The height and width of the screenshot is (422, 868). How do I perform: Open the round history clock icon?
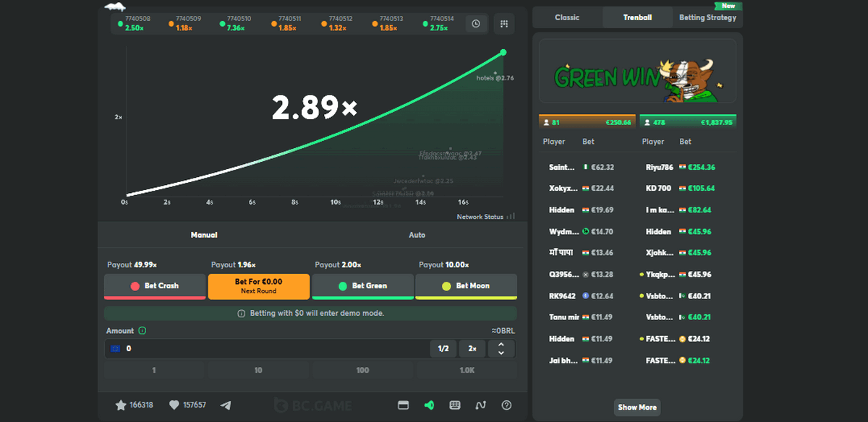[476, 24]
